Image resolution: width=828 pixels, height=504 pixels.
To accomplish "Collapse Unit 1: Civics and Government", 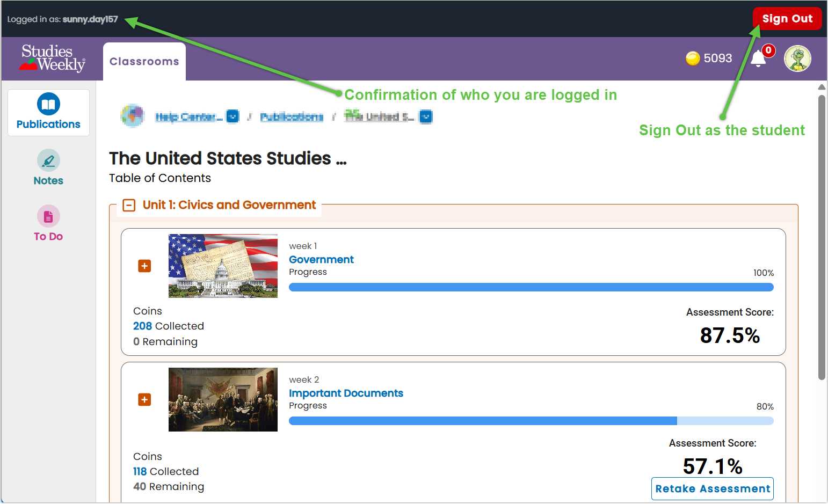I will [x=129, y=205].
